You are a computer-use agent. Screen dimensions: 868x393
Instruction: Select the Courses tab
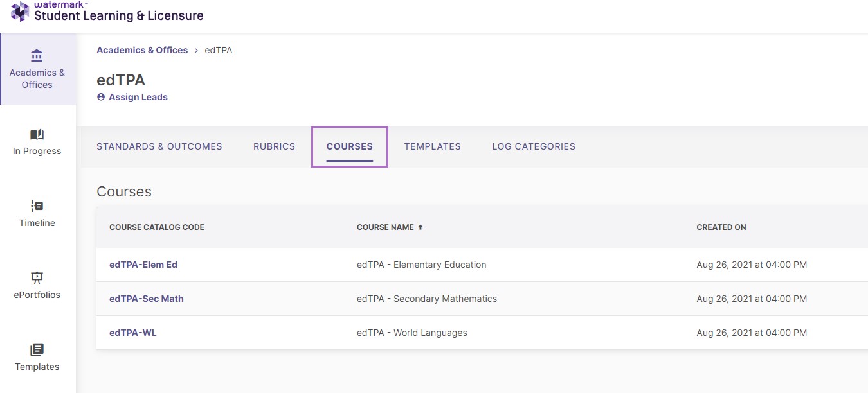tap(350, 146)
